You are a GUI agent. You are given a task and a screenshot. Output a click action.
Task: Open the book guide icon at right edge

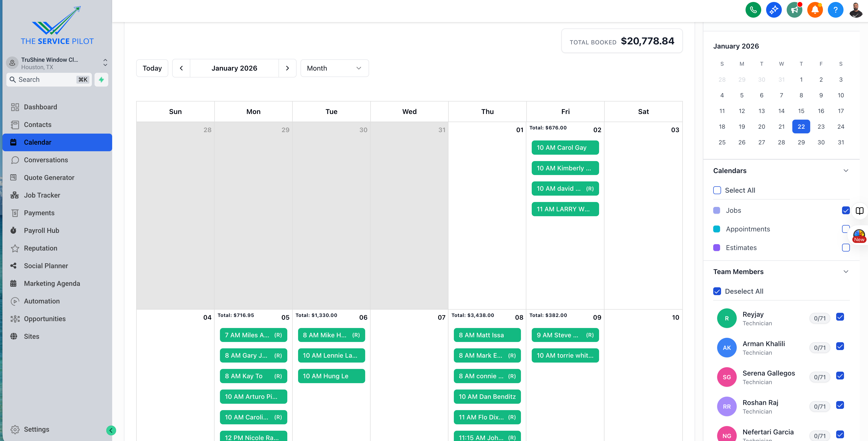(859, 211)
